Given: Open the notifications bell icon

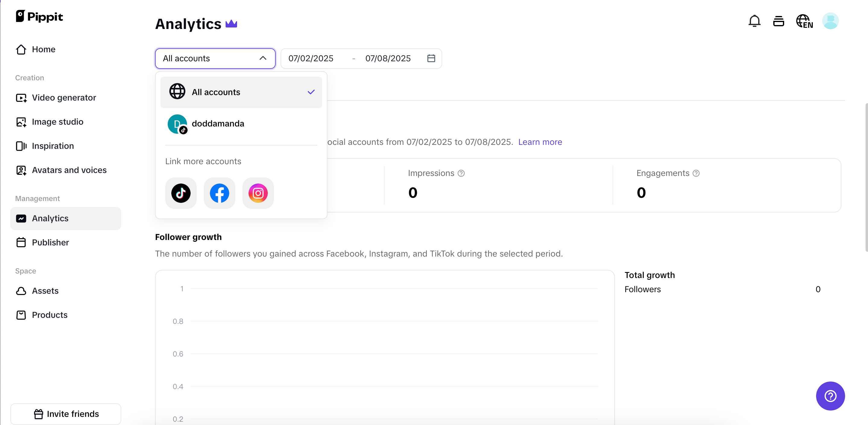Looking at the screenshot, I should 754,21.
